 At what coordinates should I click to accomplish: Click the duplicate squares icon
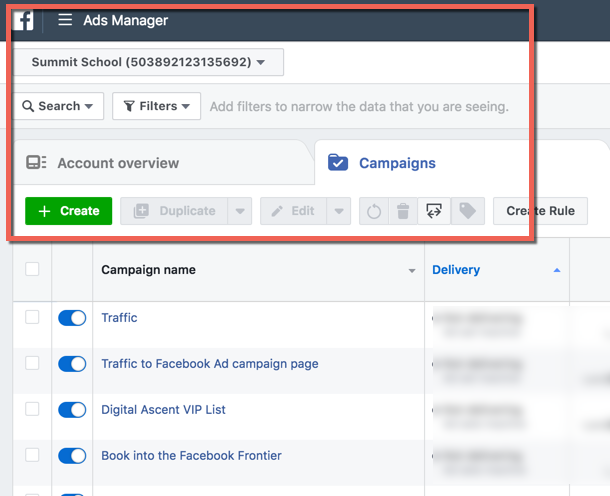click(x=141, y=211)
